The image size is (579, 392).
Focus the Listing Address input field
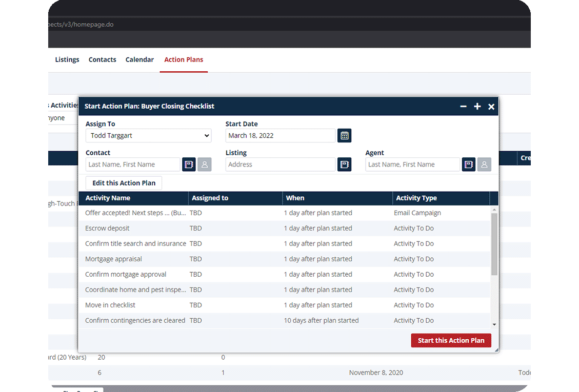point(280,164)
